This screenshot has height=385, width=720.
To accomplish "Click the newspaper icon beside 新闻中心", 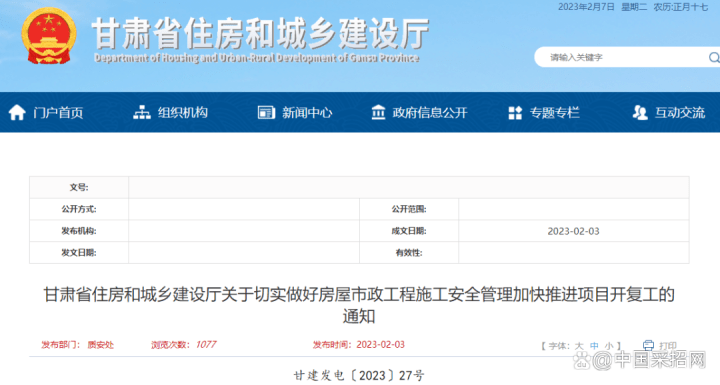I will [266, 113].
